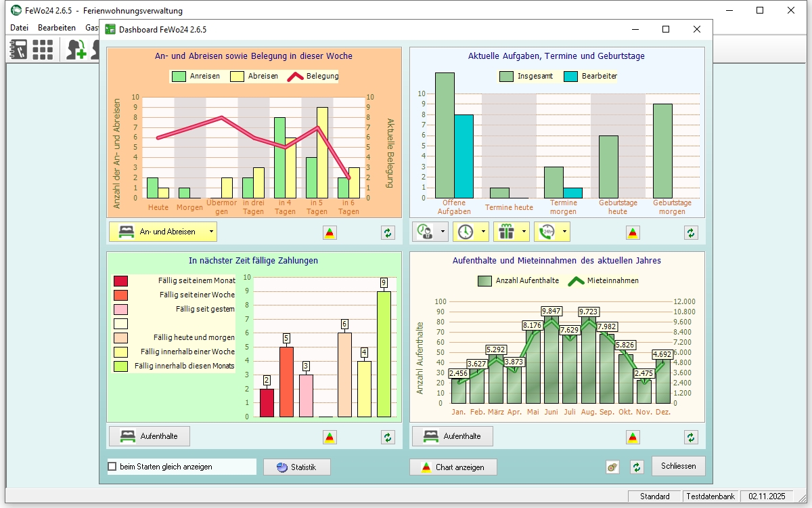Click the add guest icon with green plus
This screenshot has height=508, width=812.
(76, 49)
